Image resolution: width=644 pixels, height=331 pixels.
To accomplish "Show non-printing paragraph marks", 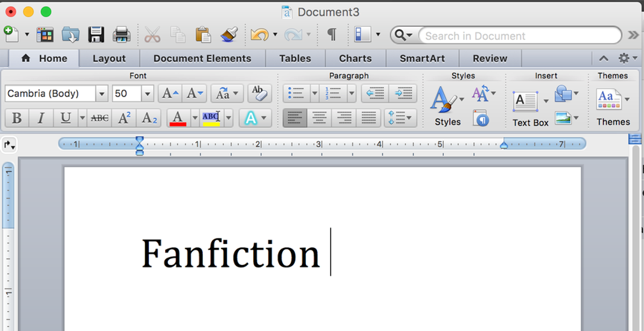I will pos(332,35).
